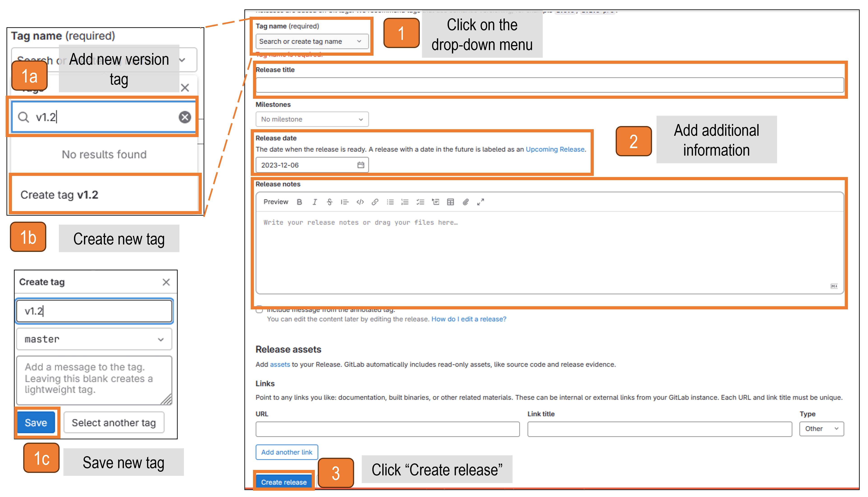Click the 'Links' subheading
868x497 pixels.
(265, 383)
